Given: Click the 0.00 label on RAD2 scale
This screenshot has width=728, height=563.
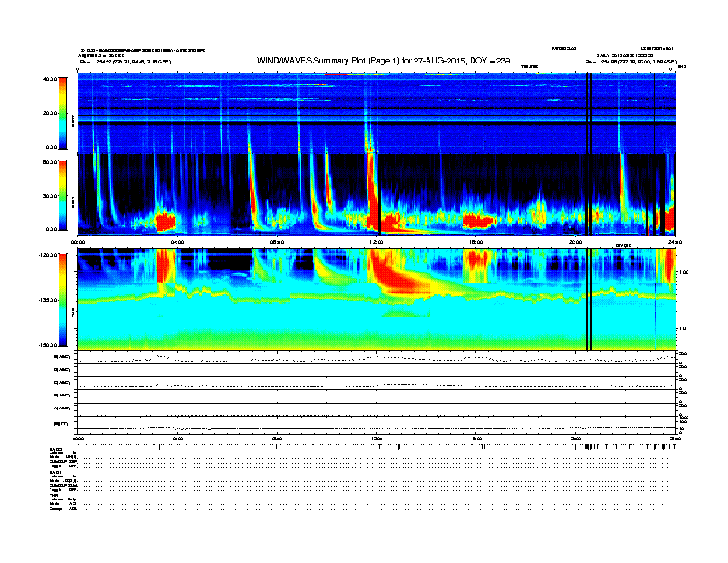Looking at the screenshot, I should (51, 148).
